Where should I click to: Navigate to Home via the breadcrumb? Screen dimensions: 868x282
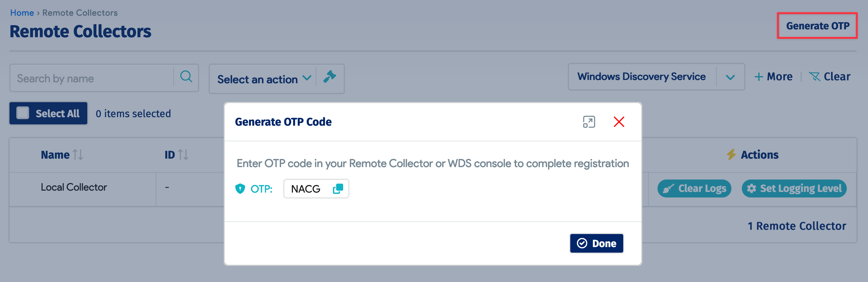[22, 12]
